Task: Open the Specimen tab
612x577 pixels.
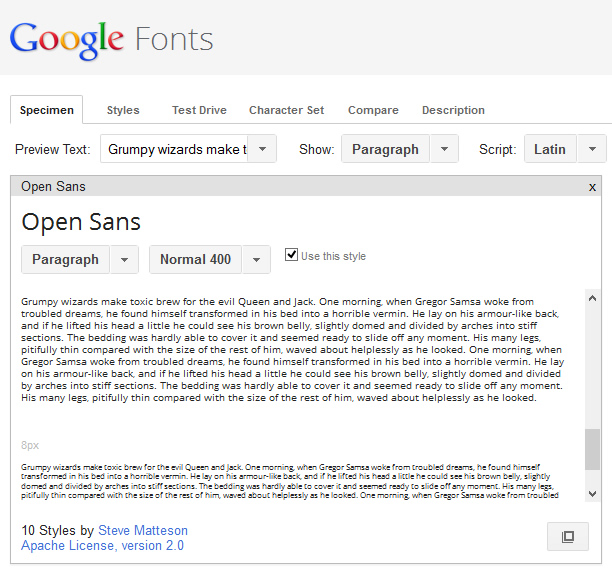Action: (x=47, y=110)
